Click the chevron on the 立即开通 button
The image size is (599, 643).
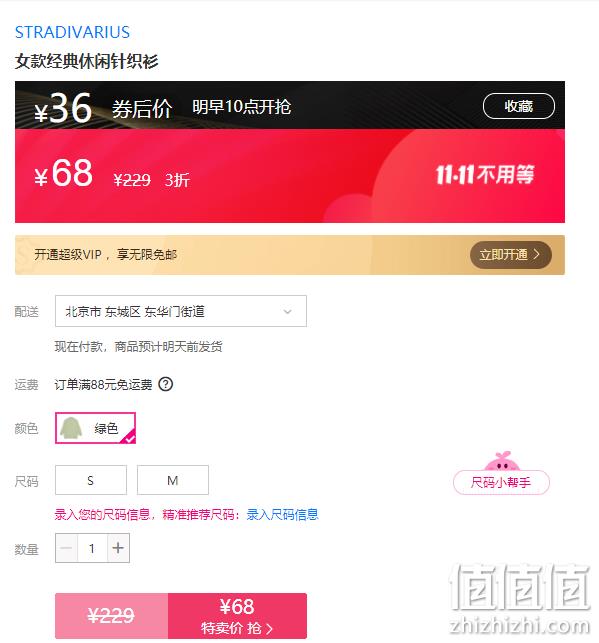[x=537, y=255]
